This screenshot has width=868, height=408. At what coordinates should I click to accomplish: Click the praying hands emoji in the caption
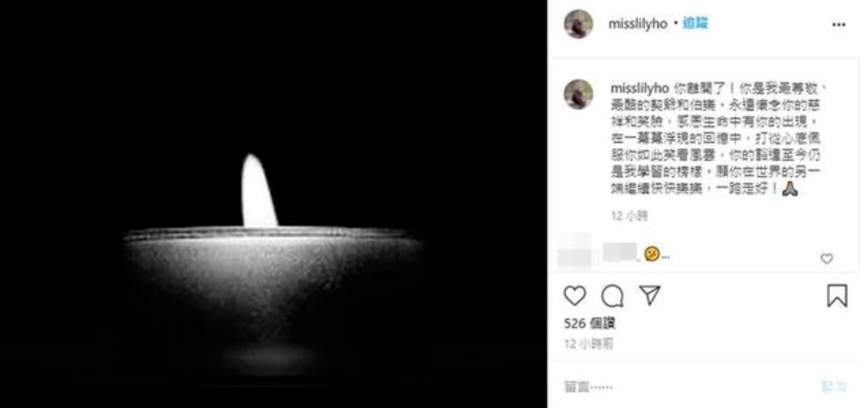pos(789,189)
